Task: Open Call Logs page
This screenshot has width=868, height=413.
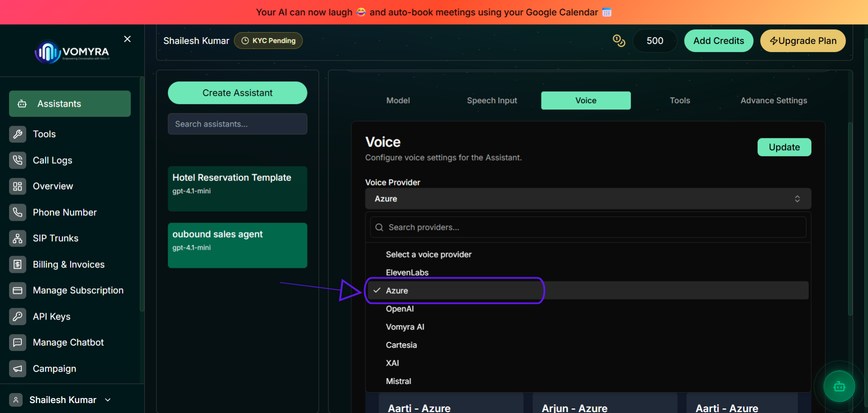Action: pos(52,160)
